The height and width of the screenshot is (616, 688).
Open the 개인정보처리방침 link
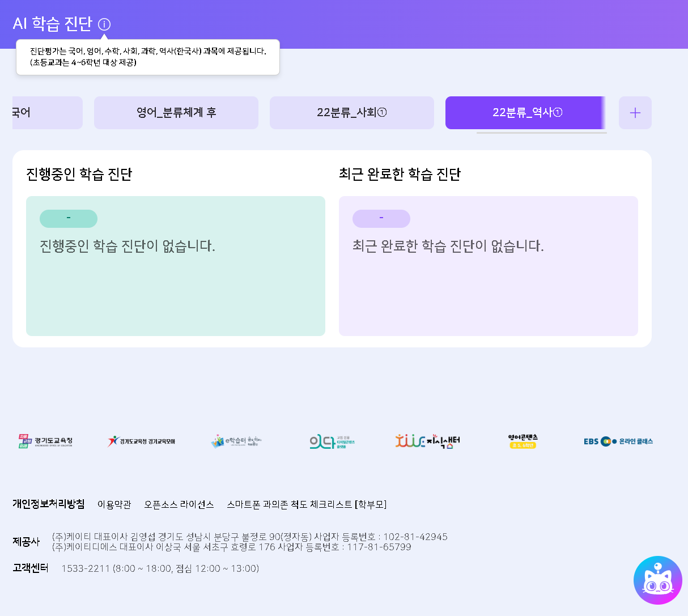point(49,504)
